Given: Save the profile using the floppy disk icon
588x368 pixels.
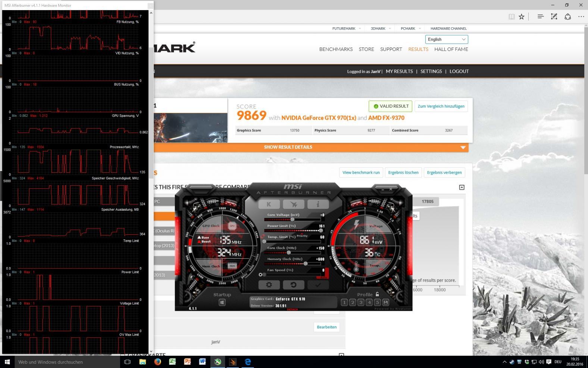Looking at the screenshot, I should coord(385,302).
